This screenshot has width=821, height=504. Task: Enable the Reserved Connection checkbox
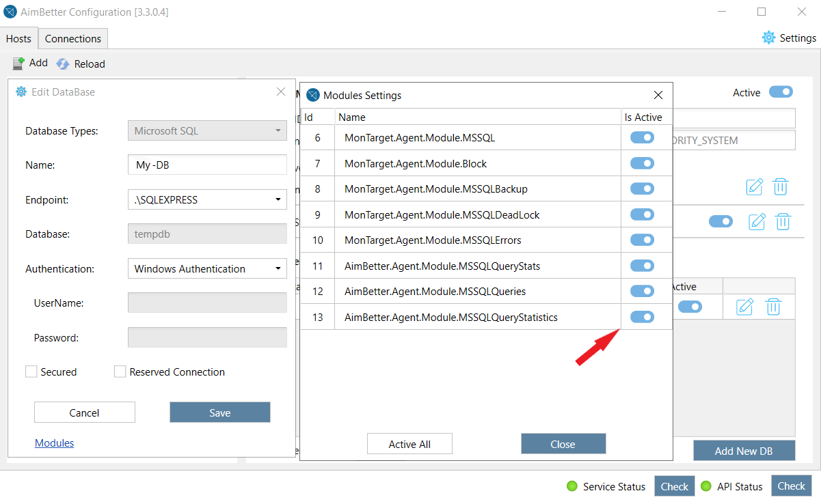pos(120,372)
